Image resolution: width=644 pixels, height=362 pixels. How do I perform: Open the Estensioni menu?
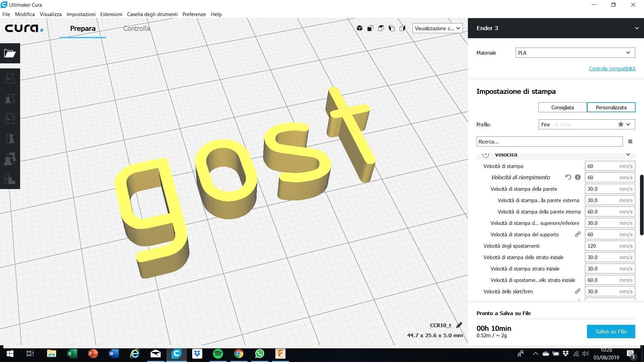pos(111,14)
